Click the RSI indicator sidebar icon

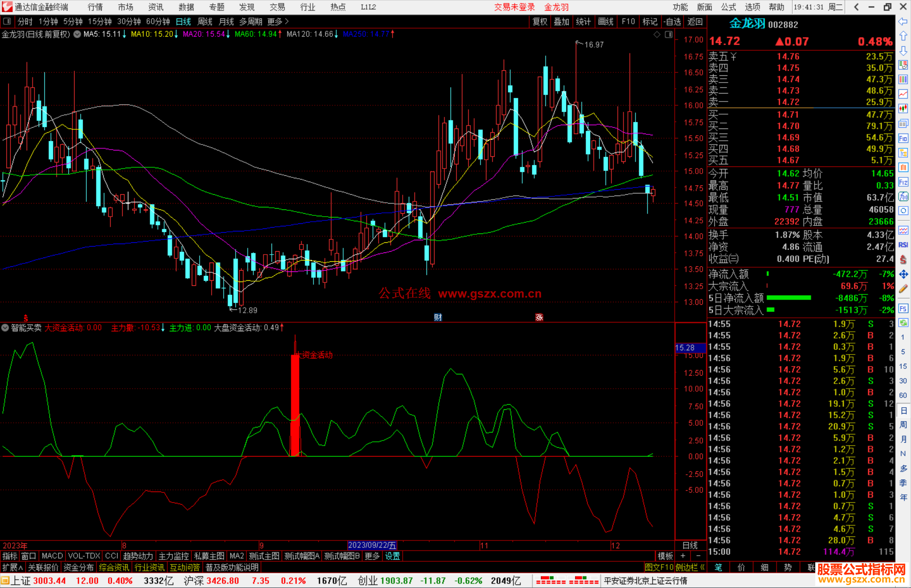pyautogui.click(x=903, y=245)
